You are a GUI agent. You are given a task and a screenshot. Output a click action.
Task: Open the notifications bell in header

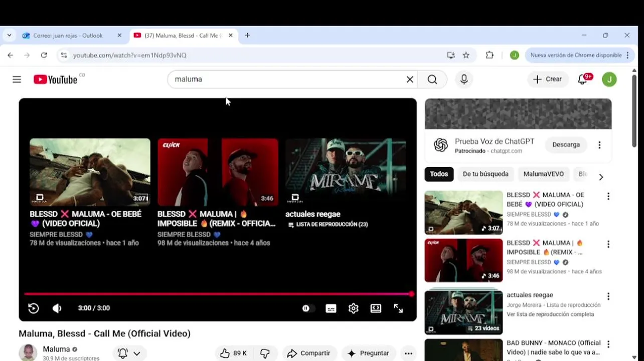[x=583, y=79]
